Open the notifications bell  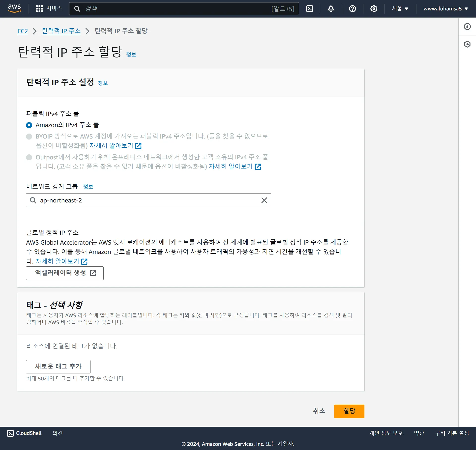pos(331,9)
